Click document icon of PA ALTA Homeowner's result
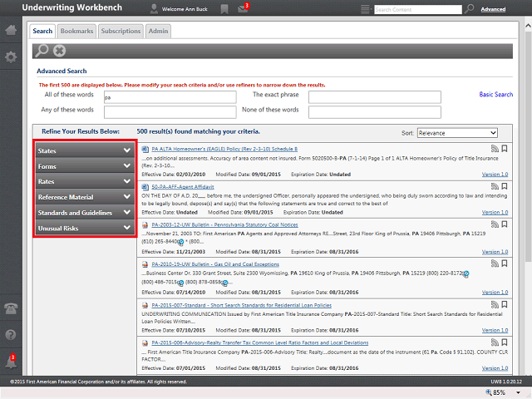Viewport: 532px width, 399px height. pyautogui.click(x=145, y=149)
